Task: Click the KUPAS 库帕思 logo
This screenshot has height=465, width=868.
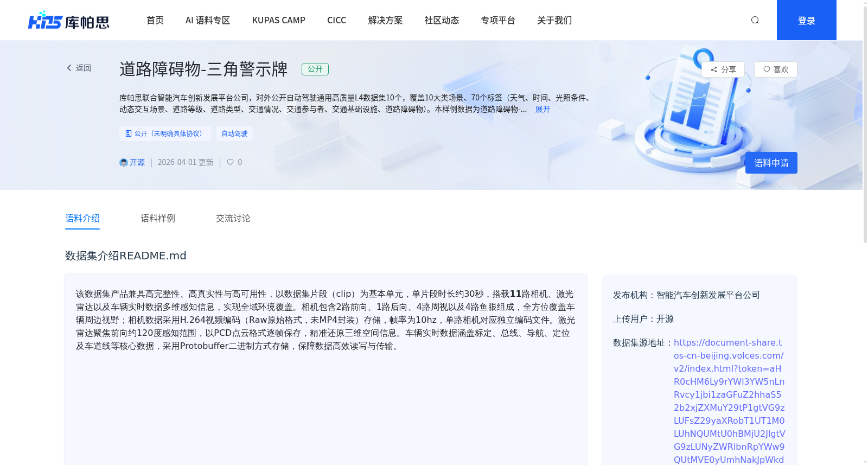Action: pos(69,20)
